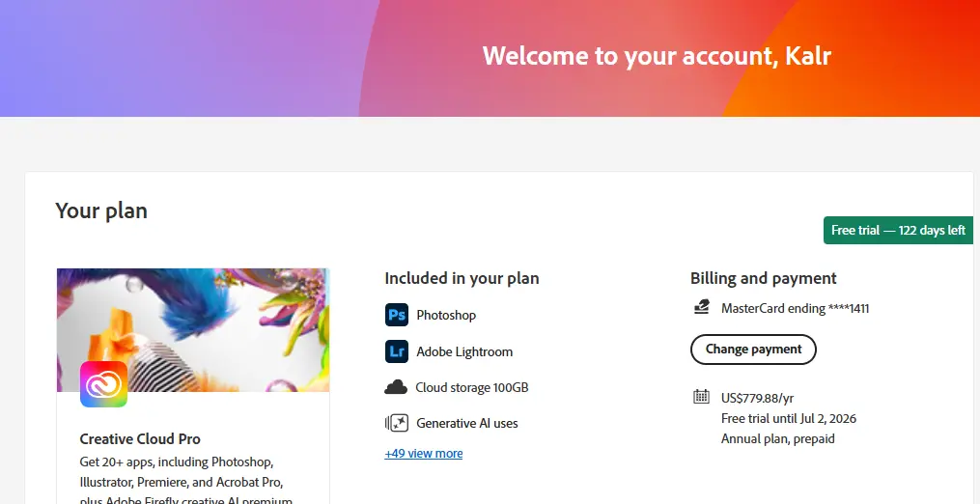
Task: Click the payment card icon beside MasterCard
Action: click(x=701, y=307)
